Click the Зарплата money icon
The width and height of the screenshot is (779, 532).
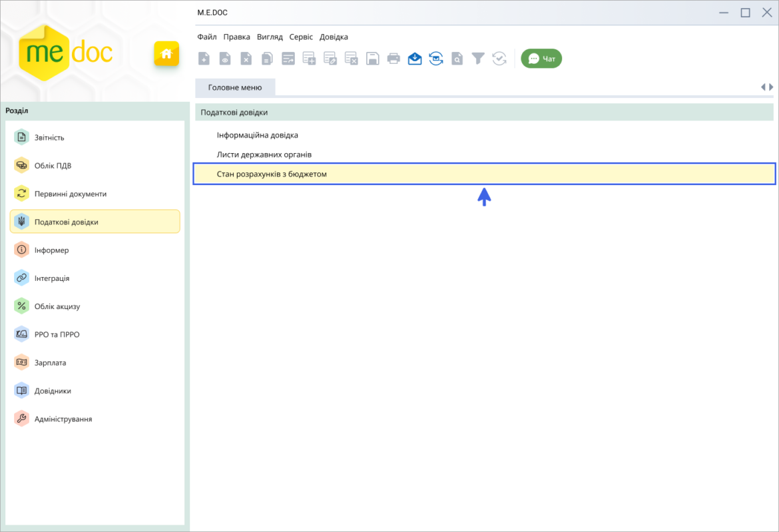coord(21,363)
